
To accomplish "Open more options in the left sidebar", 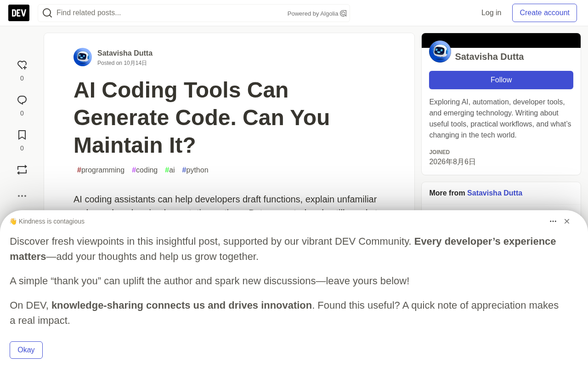I will click(x=22, y=196).
